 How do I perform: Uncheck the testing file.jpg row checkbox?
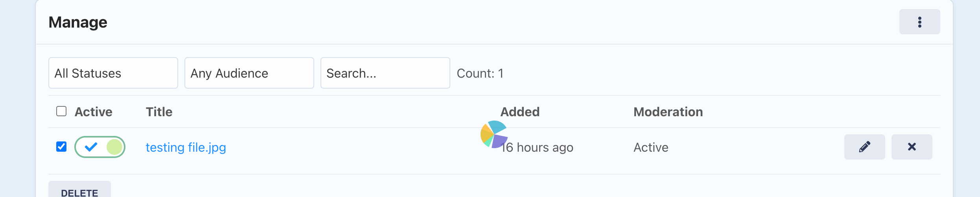click(x=61, y=147)
